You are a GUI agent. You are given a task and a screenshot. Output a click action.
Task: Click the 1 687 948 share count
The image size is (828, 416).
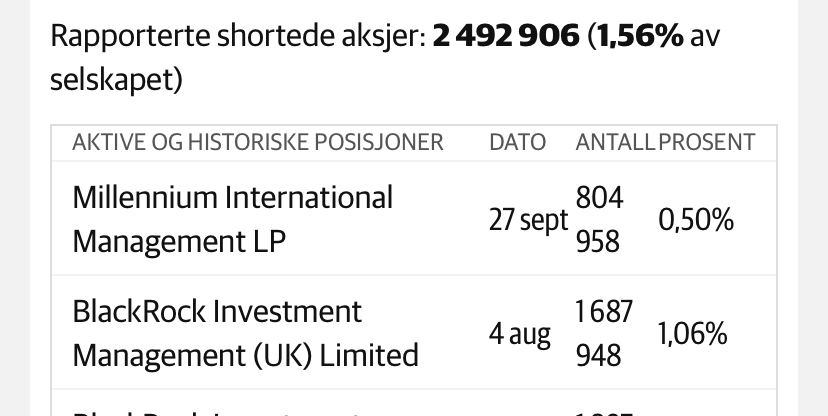pos(604,333)
